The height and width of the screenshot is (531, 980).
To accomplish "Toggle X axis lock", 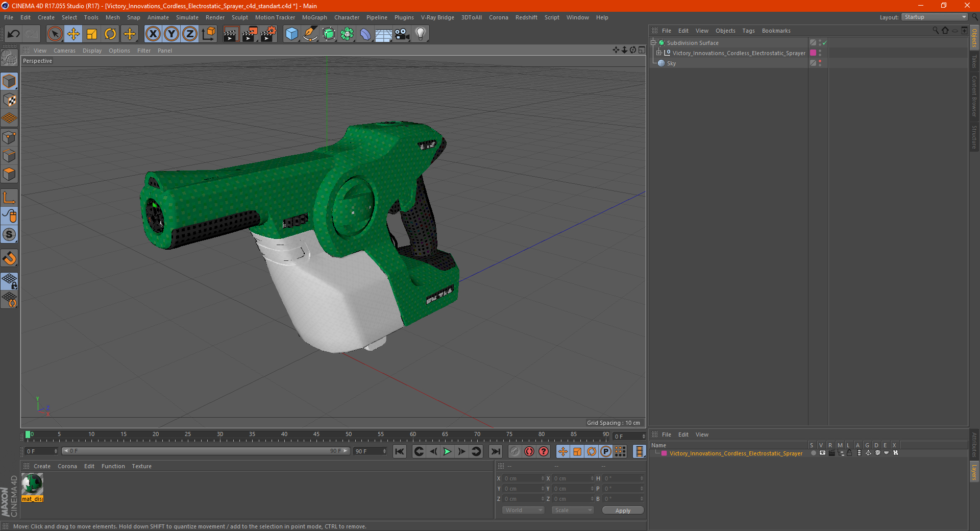I will pos(153,34).
